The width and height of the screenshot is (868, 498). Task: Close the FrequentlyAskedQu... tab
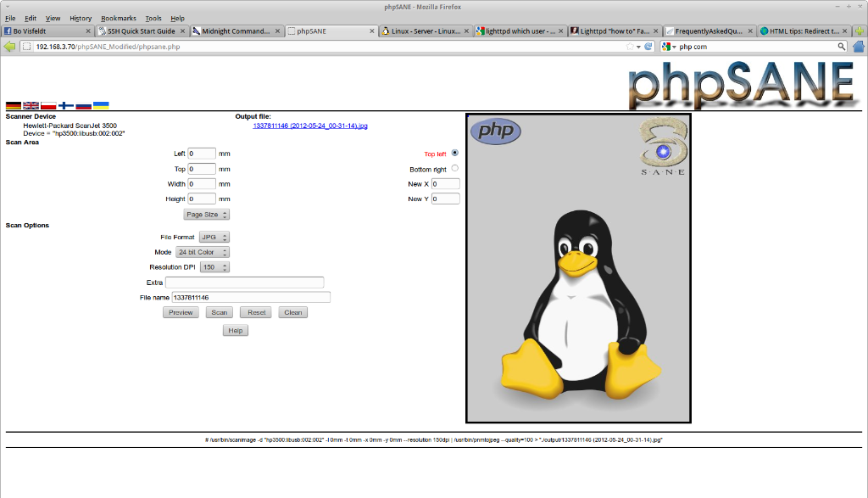tap(750, 31)
